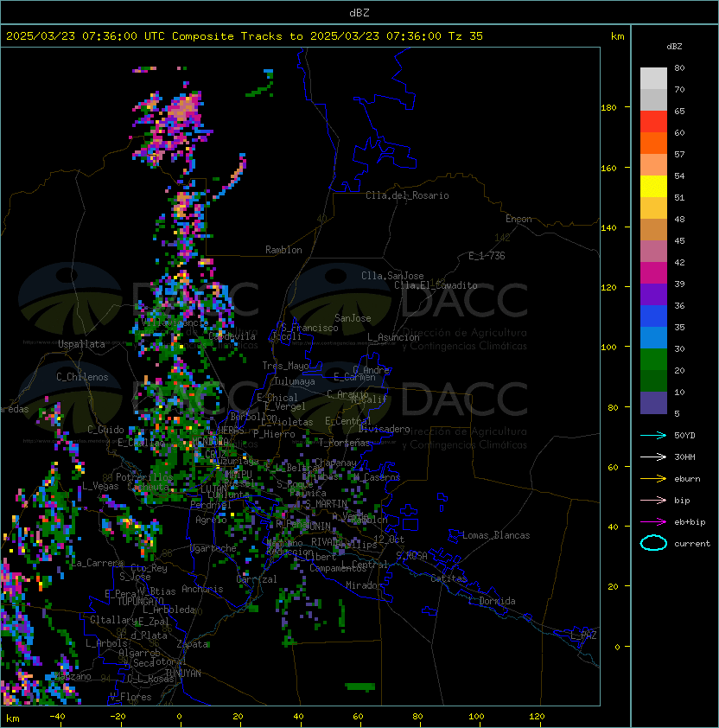Click the L_Asuncion map label

[393, 337]
